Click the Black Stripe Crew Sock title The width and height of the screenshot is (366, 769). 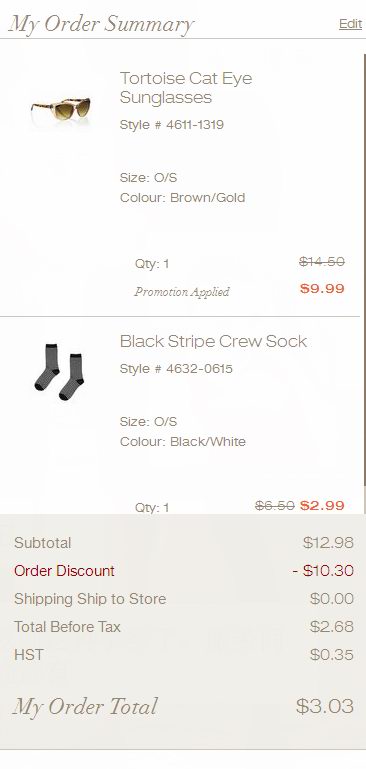[x=213, y=341]
